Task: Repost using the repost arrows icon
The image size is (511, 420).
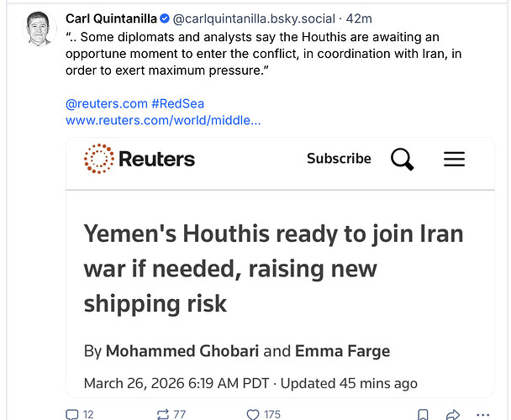Action: (163, 414)
